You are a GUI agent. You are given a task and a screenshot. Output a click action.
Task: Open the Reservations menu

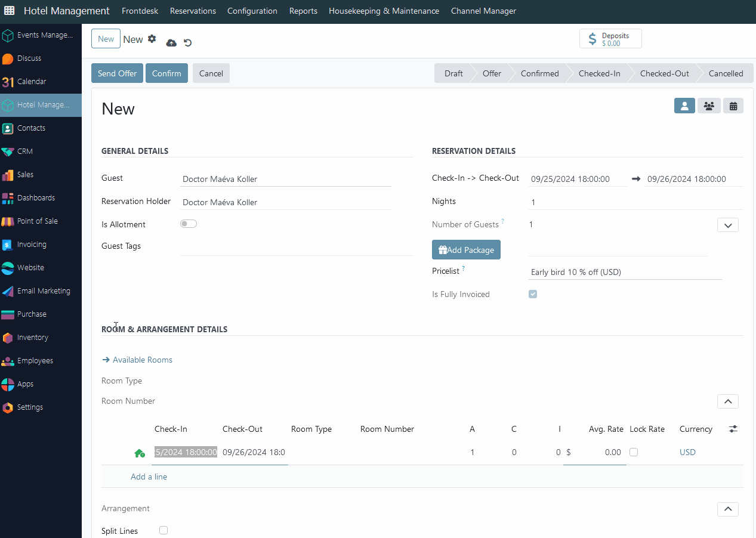point(193,11)
